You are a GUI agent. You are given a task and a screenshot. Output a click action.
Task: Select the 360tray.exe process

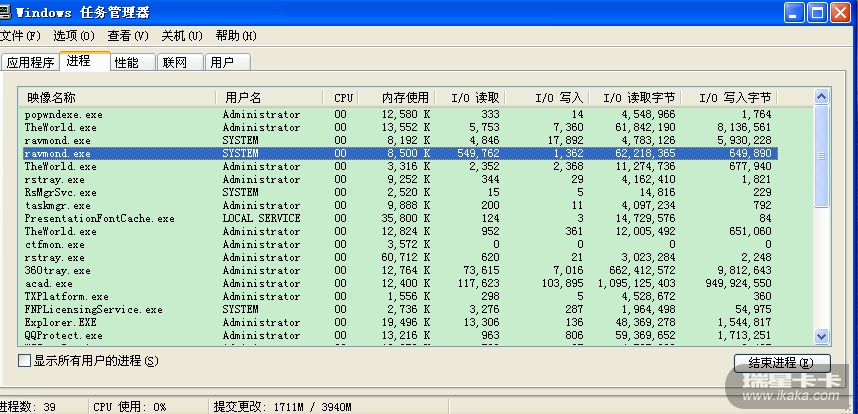coord(401,271)
